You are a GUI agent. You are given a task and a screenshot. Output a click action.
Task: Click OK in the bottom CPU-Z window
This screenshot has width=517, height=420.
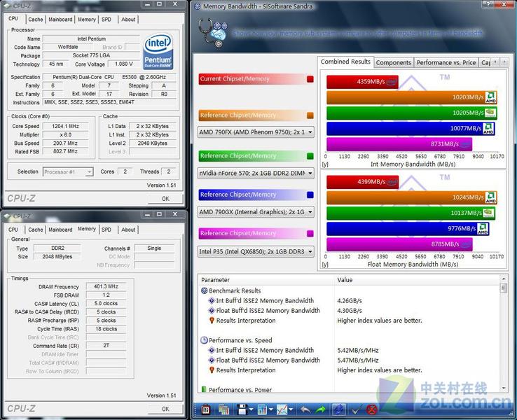coord(165,409)
